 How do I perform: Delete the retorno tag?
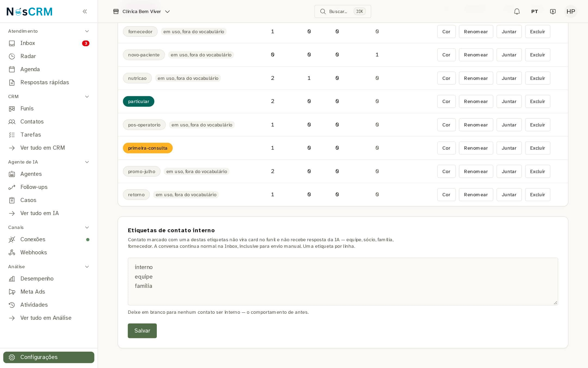537,195
